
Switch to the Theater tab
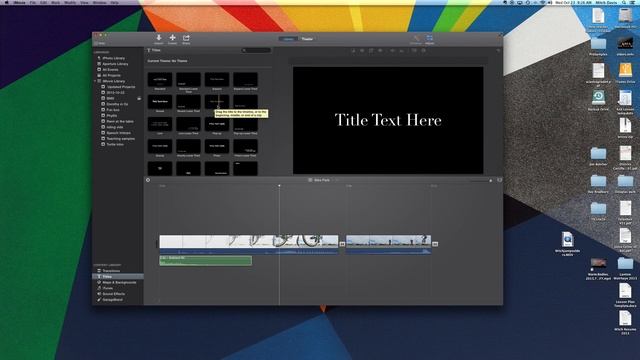click(307, 39)
